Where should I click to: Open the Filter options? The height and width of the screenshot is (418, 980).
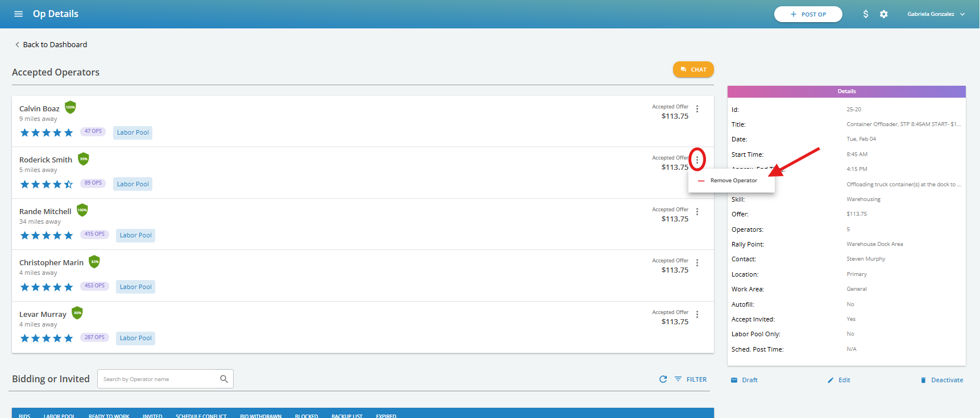(691, 379)
